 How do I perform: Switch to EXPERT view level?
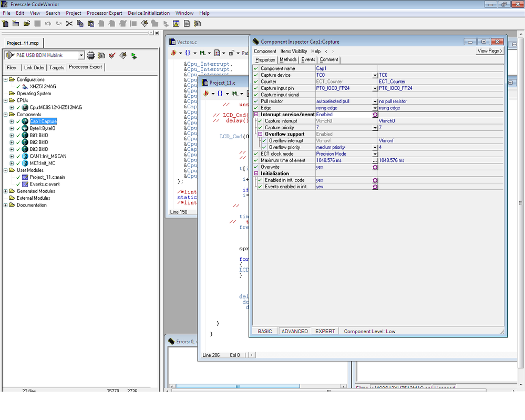coord(325,331)
